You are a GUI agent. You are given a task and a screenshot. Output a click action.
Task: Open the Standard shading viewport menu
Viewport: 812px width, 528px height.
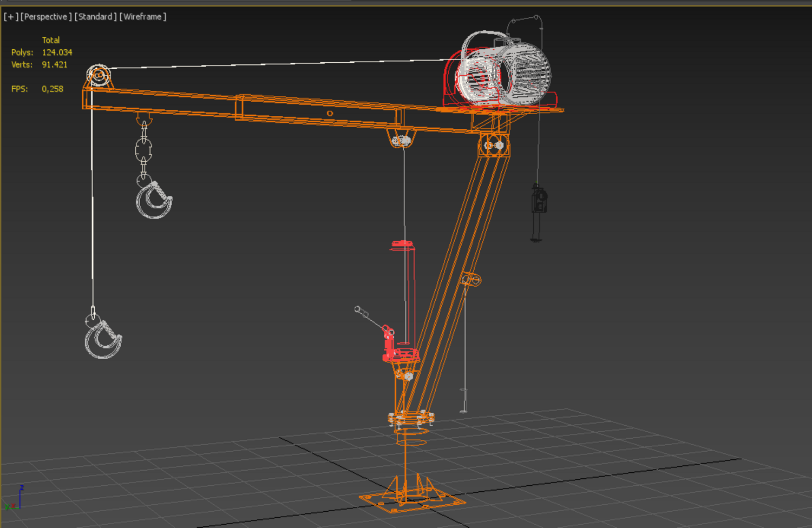95,17
